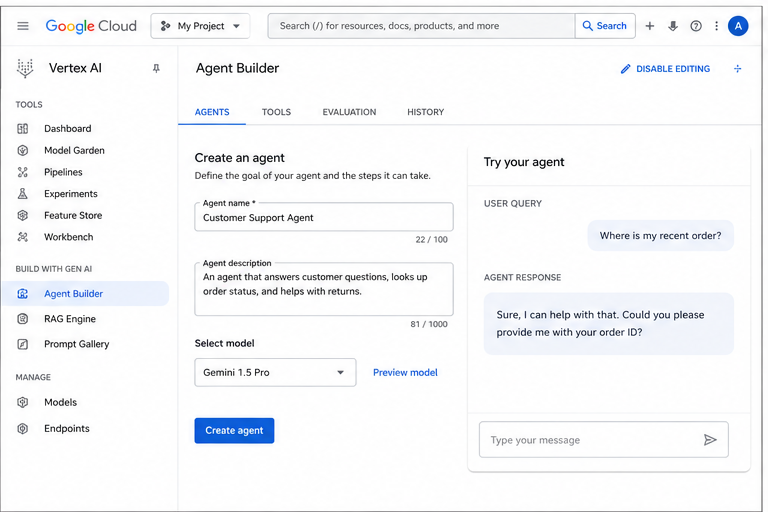This screenshot has height=512, width=768.
Task: Click the 'Try your agent' heading
Action: (x=524, y=162)
